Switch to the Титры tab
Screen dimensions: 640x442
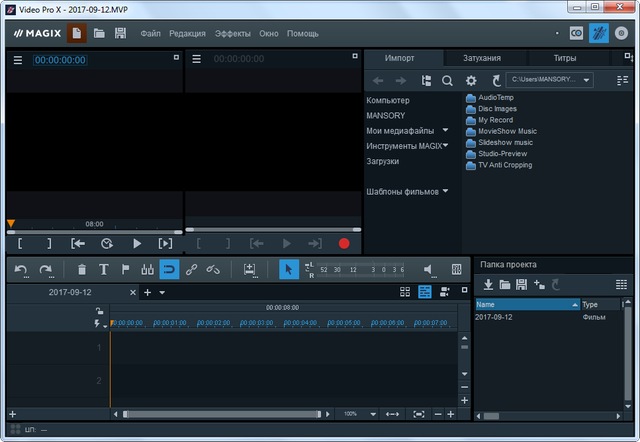[565, 58]
